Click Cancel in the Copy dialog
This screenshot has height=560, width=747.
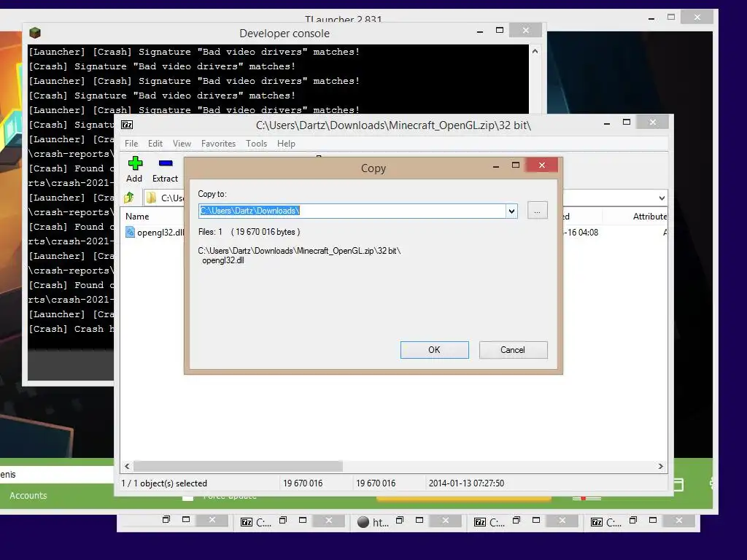tap(513, 349)
